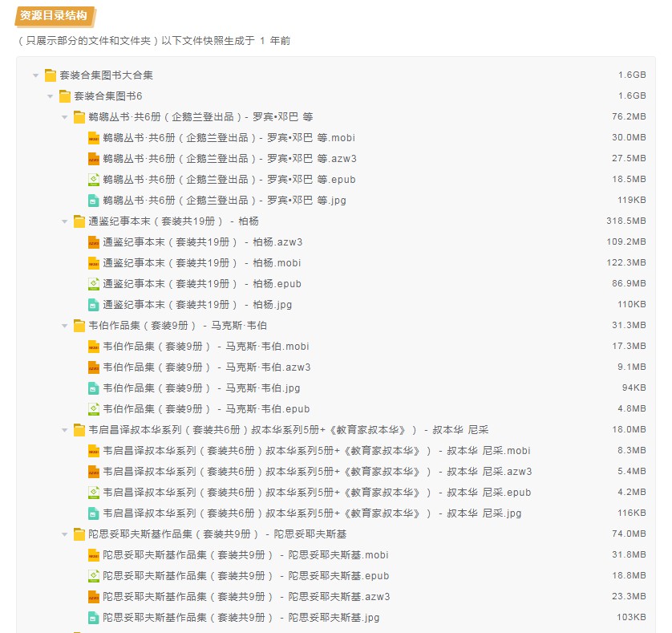Collapse the 韦启昌译叔本华系列 folder arrow

[65, 430]
